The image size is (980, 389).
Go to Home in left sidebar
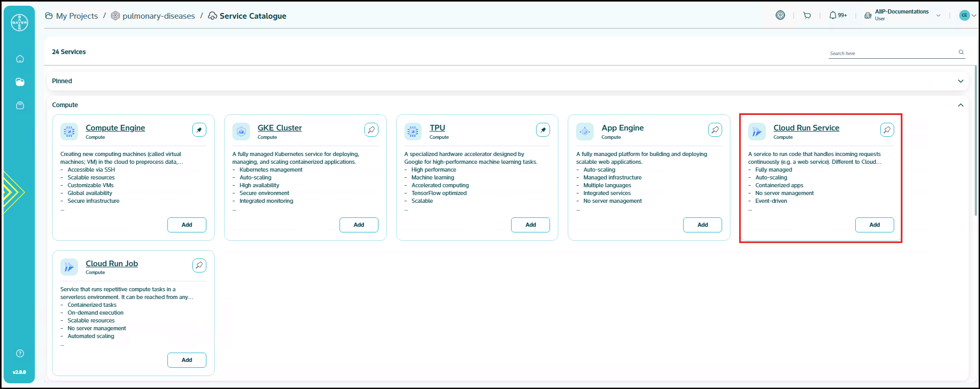20,59
